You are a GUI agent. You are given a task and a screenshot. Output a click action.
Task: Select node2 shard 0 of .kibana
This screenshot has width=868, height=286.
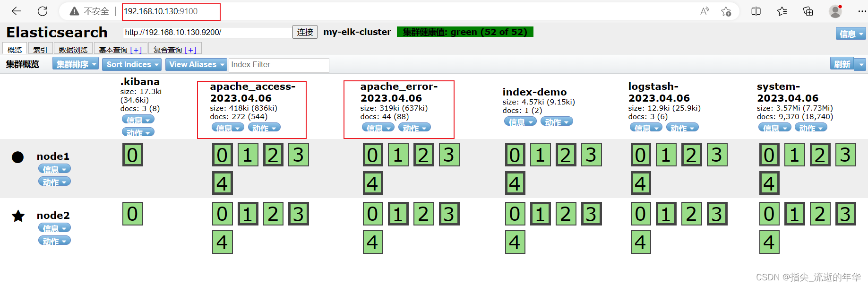coord(133,214)
